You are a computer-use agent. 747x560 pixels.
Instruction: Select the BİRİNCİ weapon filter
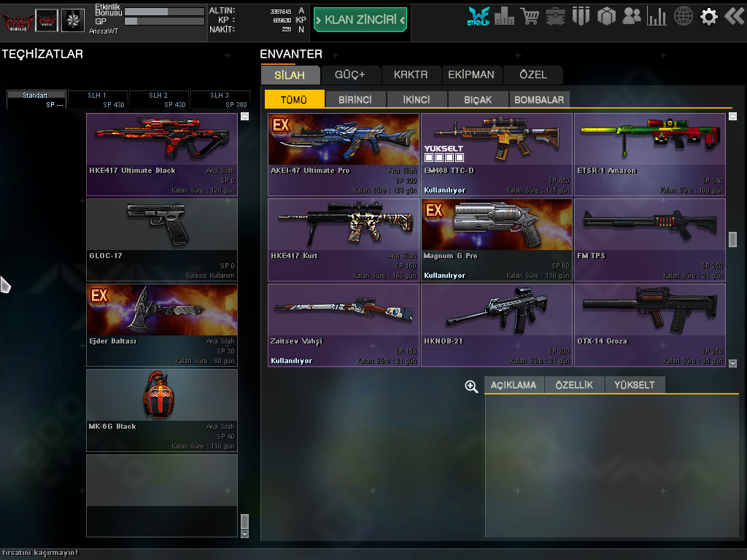[355, 99]
